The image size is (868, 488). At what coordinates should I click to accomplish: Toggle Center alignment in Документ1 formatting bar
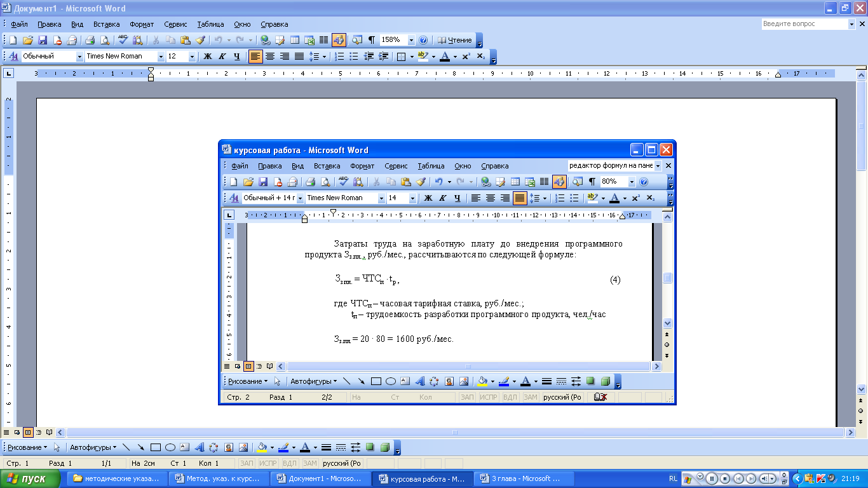[x=270, y=57]
